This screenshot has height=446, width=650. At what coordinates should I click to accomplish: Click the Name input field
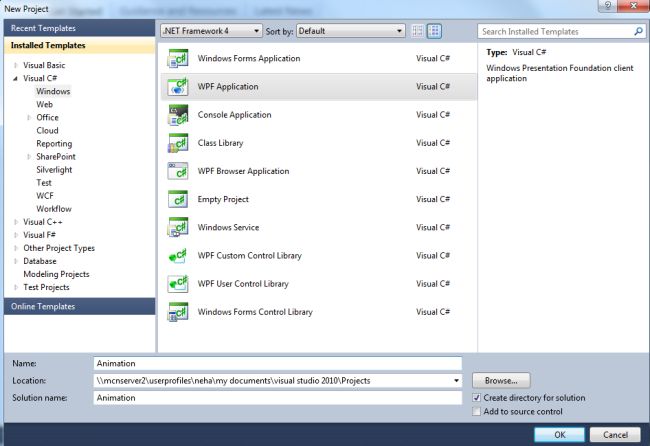tap(277, 364)
